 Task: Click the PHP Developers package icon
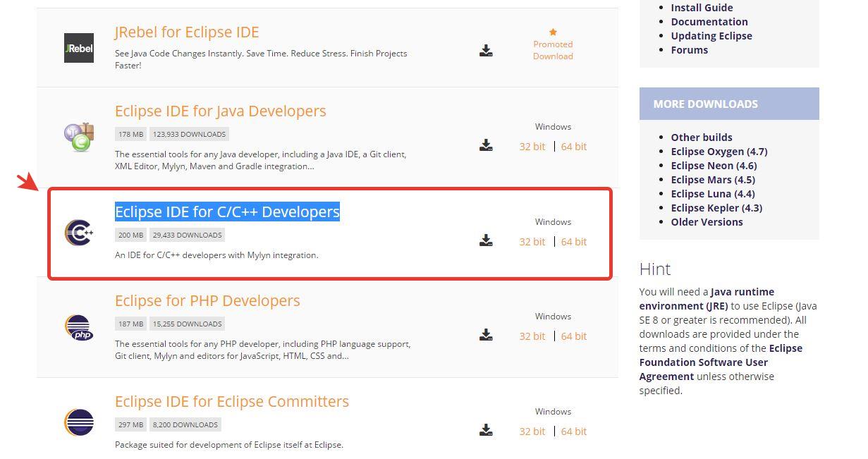(x=78, y=327)
